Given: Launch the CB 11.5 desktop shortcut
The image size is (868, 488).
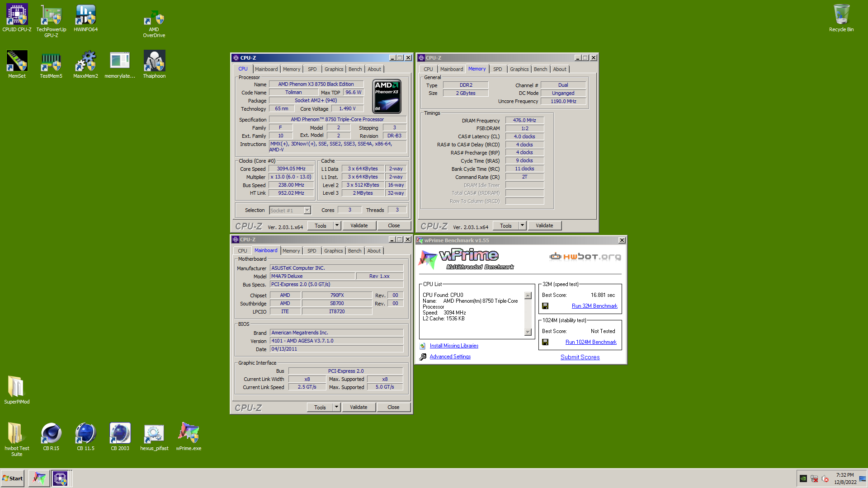Looking at the screenshot, I should (x=85, y=436).
